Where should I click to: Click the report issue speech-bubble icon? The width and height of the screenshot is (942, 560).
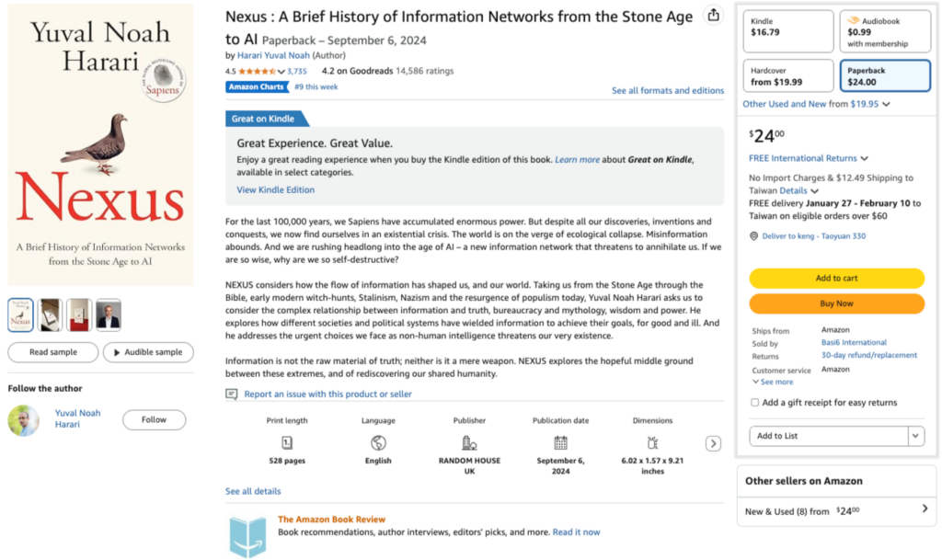coord(231,394)
